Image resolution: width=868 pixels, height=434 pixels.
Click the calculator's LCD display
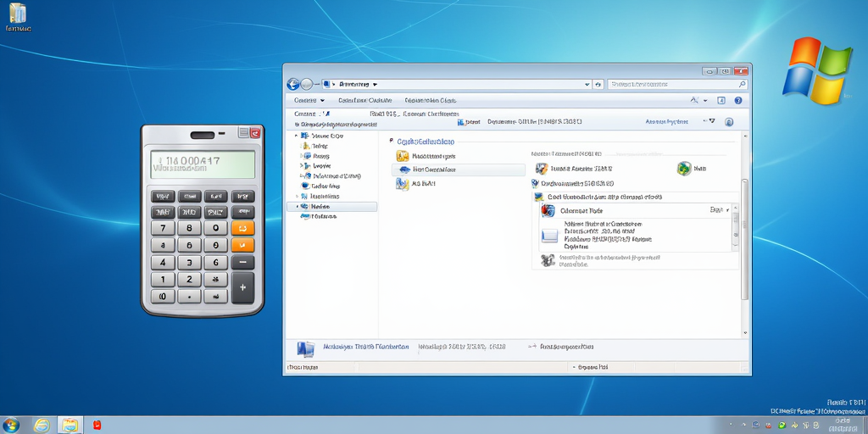tap(203, 164)
